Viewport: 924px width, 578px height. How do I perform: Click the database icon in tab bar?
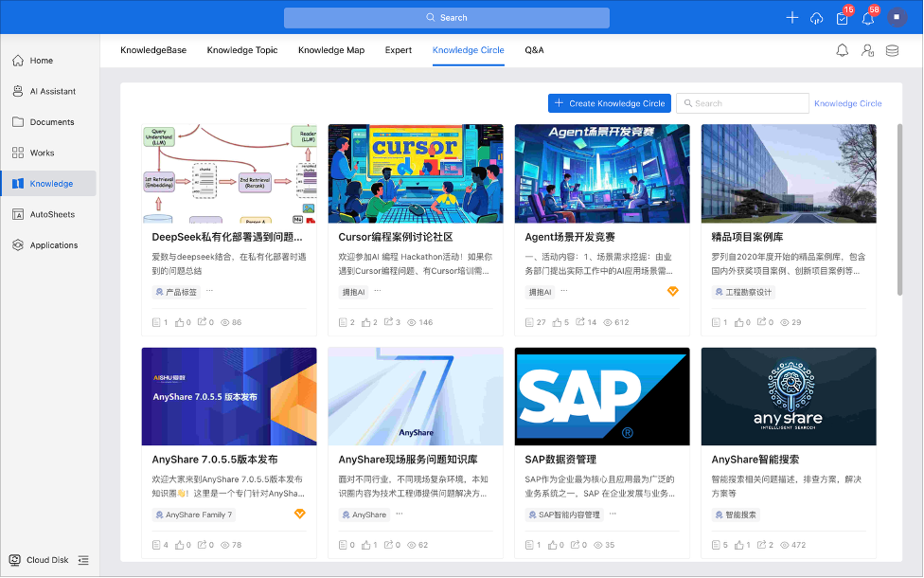click(x=892, y=50)
